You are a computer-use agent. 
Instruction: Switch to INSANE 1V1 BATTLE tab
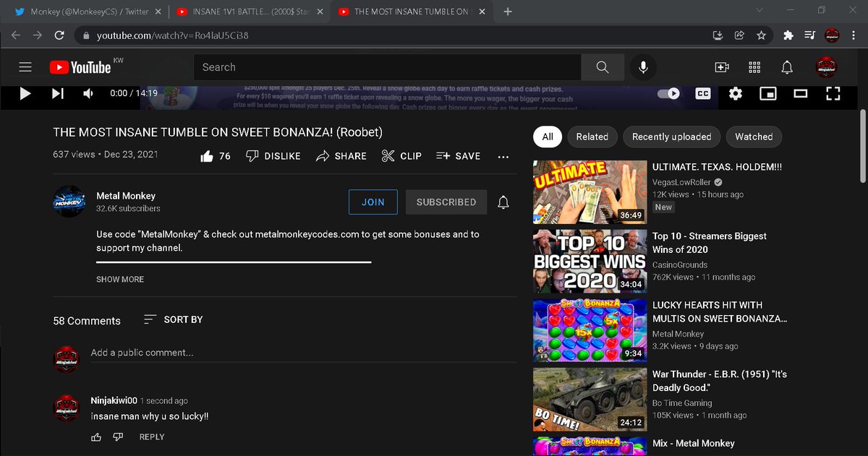tap(250, 12)
